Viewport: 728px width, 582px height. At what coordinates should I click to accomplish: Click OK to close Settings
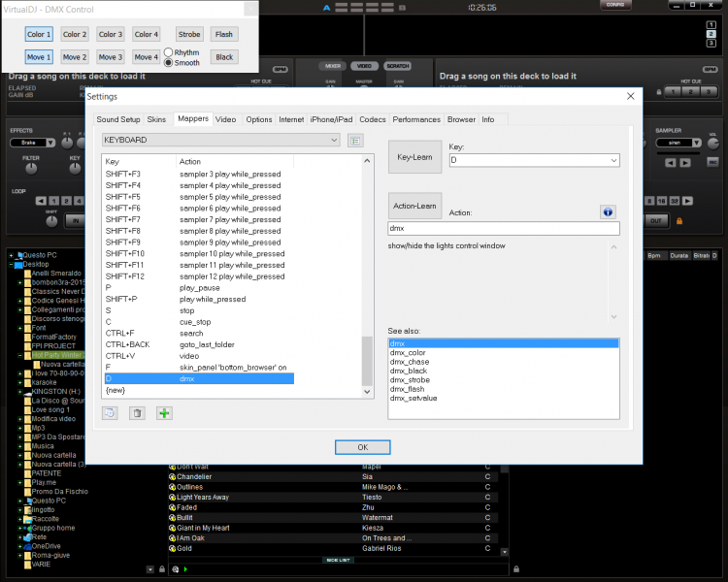362,447
